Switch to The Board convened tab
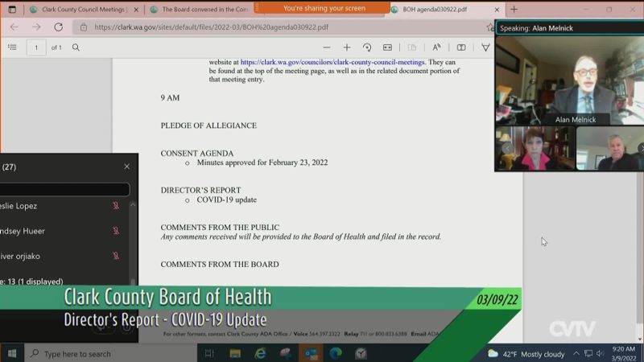The image size is (644, 362). (x=200, y=9)
